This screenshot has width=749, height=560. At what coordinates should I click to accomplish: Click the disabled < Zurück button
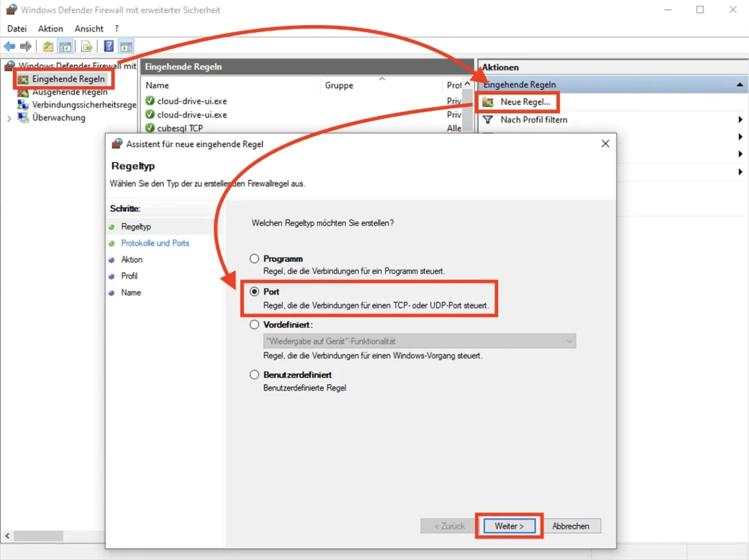click(449, 526)
